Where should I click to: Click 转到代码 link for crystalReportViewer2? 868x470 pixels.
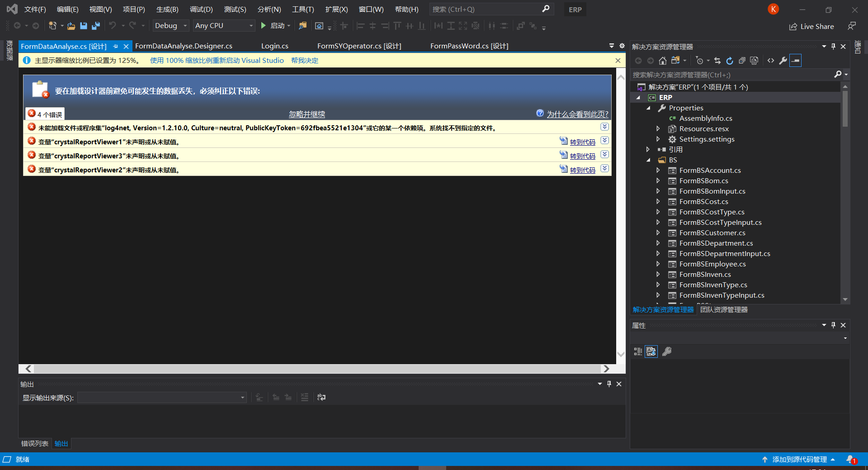click(582, 170)
